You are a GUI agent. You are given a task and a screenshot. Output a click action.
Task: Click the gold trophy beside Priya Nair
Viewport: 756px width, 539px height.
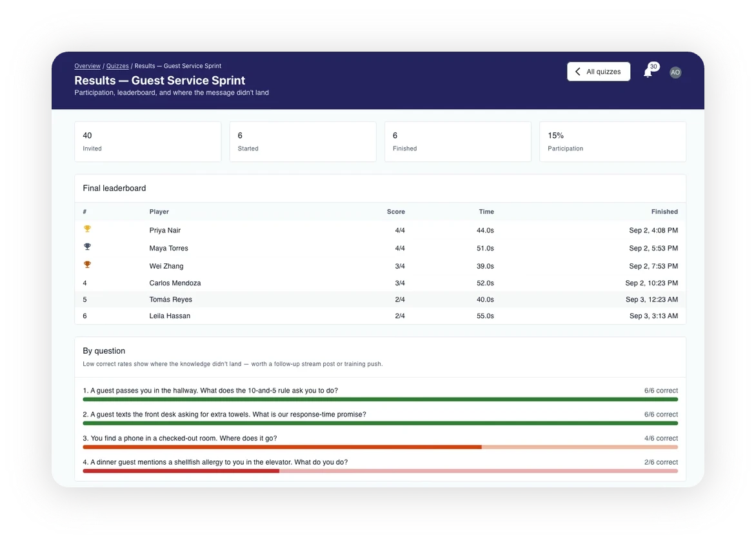click(x=87, y=229)
